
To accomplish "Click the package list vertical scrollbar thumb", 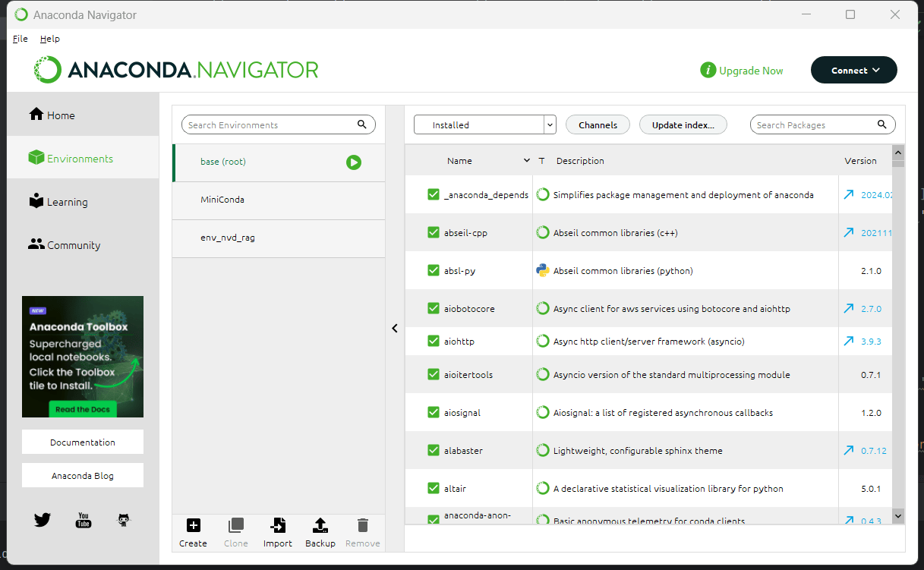I will click(x=898, y=163).
